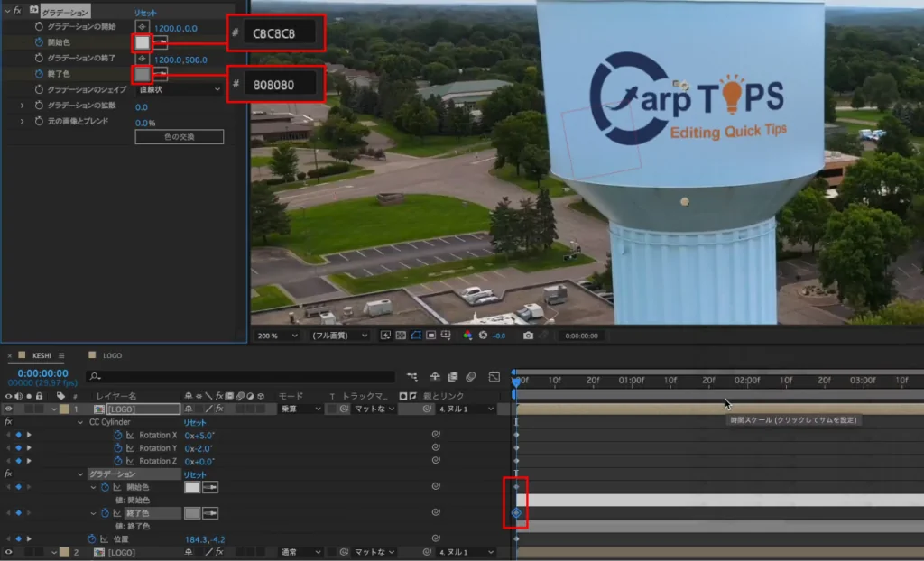Show channel and color management settings
This screenshot has height=561, width=924.
click(x=467, y=336)
